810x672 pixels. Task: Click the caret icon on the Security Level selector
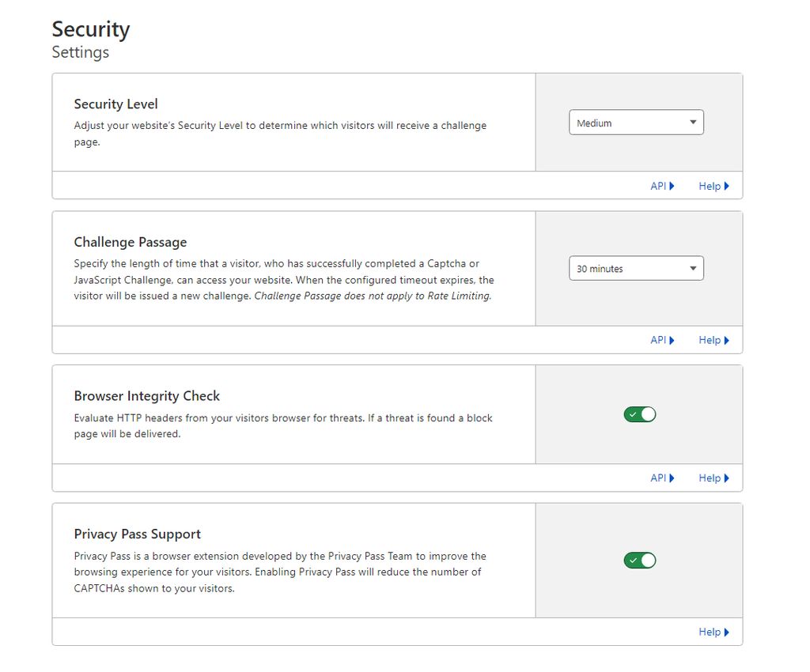692,122
